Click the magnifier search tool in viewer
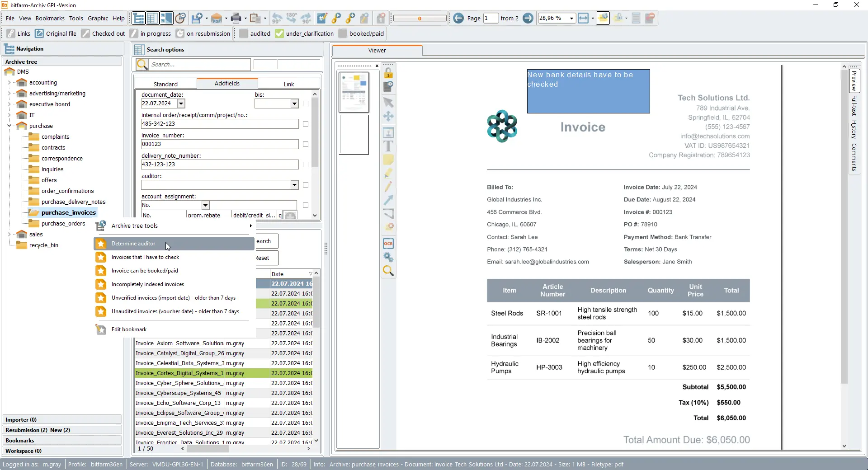 tap(388, 271)
